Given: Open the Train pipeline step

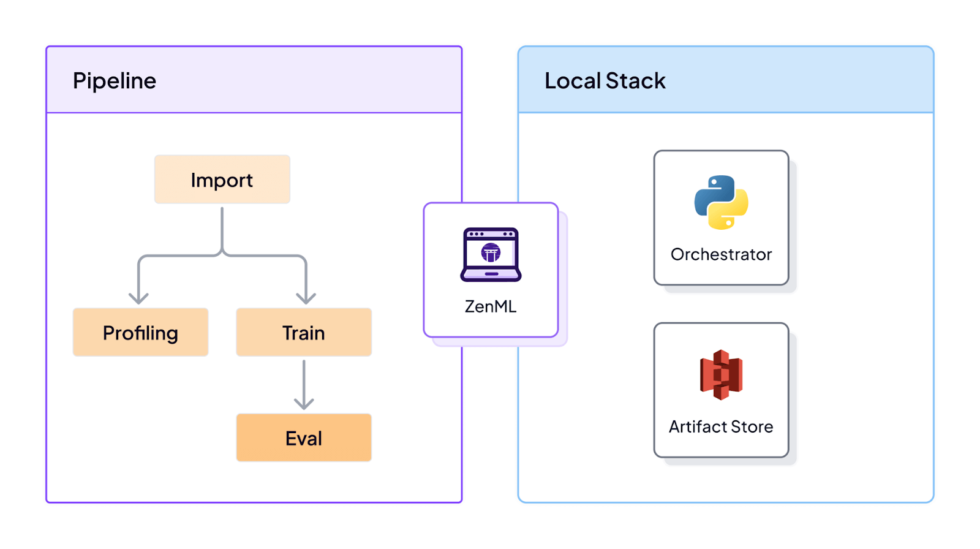Looking at the screenshot, I should [304, 333].
